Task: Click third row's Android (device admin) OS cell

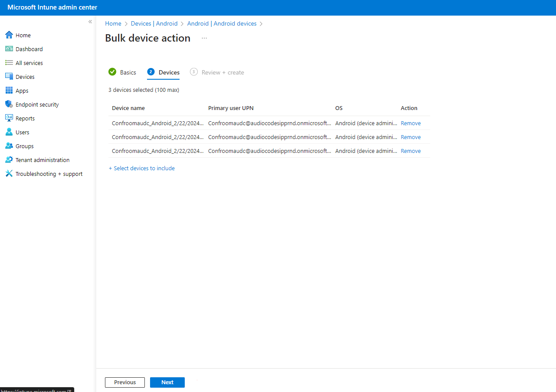Action: click(366, 151)
